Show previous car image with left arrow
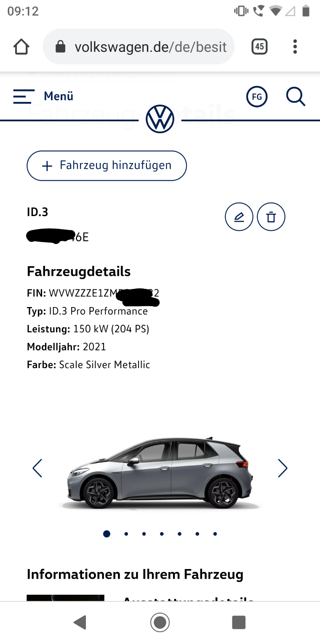This screenshot has height=644, width=320. tap(37, 468)
